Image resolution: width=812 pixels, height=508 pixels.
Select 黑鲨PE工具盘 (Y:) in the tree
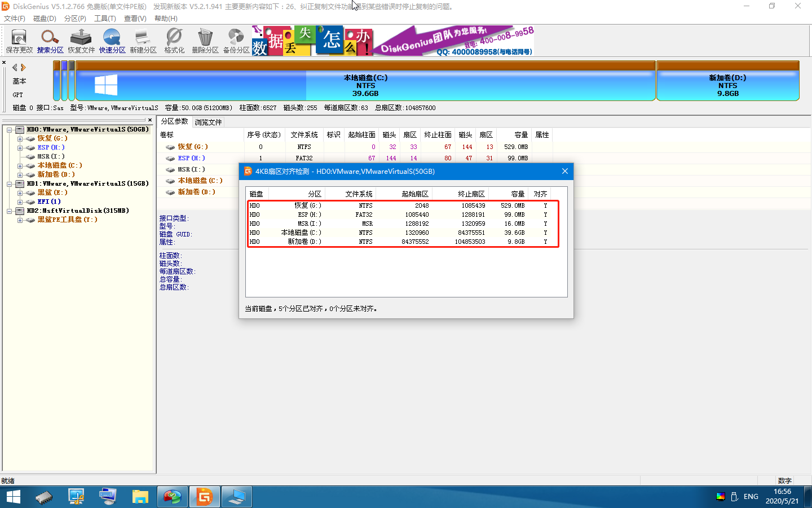click(x=67, y=220)
